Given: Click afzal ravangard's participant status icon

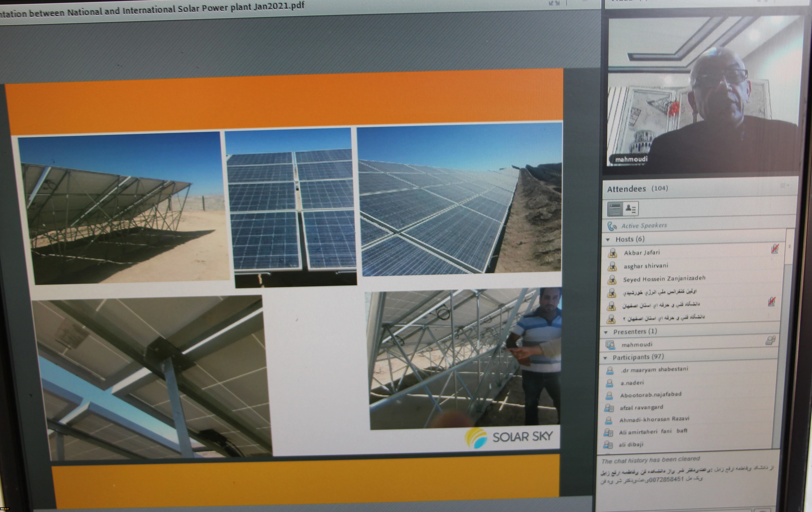Looking at the screenshot, I should [609, 408].
